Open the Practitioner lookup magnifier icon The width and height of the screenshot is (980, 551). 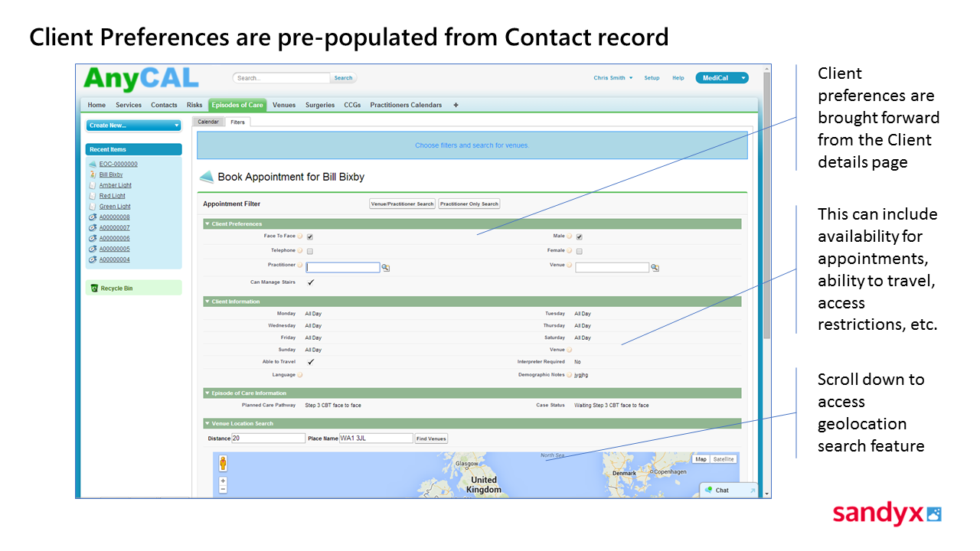coord(386,268)
